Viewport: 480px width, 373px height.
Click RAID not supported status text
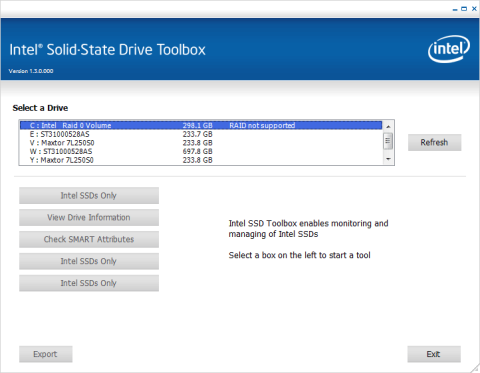[x=262, y=125]
